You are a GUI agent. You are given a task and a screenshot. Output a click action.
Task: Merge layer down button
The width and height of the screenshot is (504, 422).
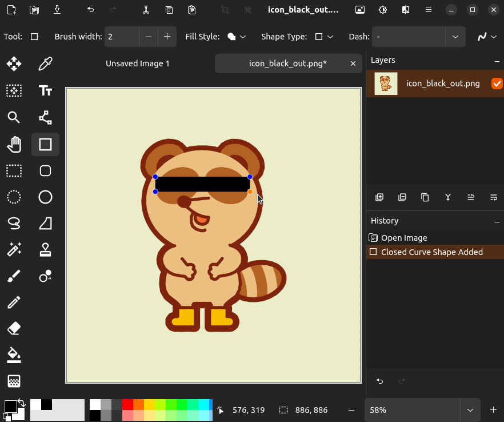[448, 197]
